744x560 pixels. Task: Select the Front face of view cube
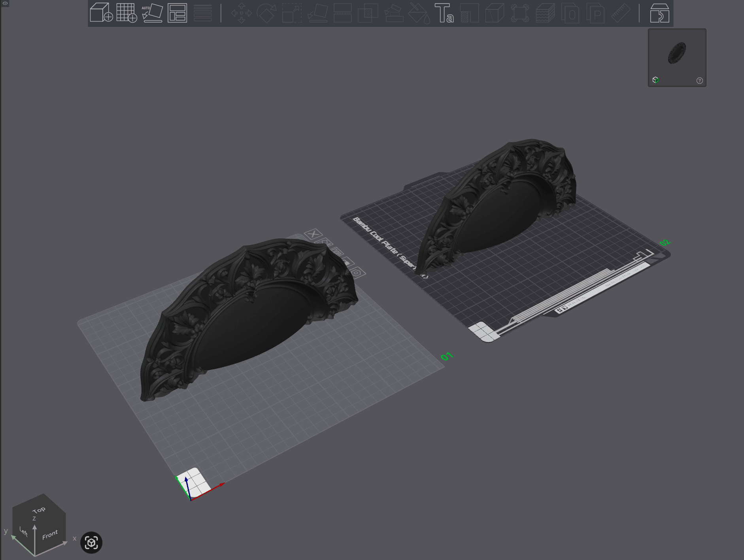click(50, 534)
